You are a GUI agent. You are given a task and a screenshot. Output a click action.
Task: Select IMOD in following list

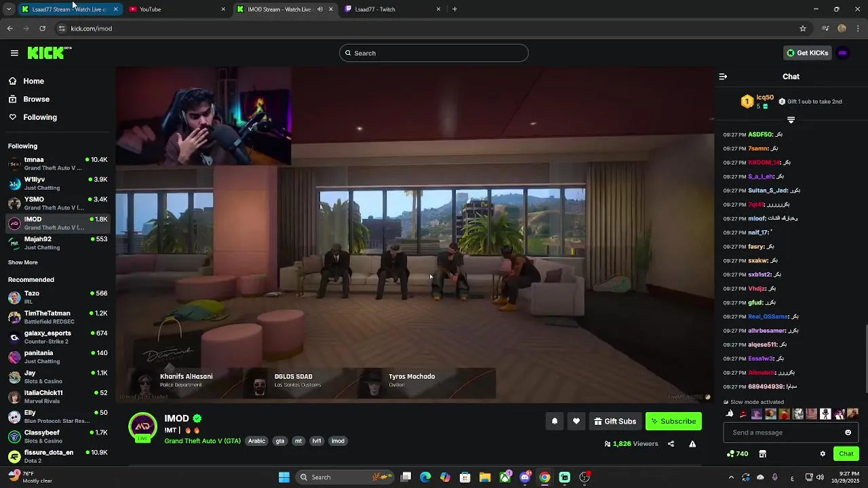(58, 223)
